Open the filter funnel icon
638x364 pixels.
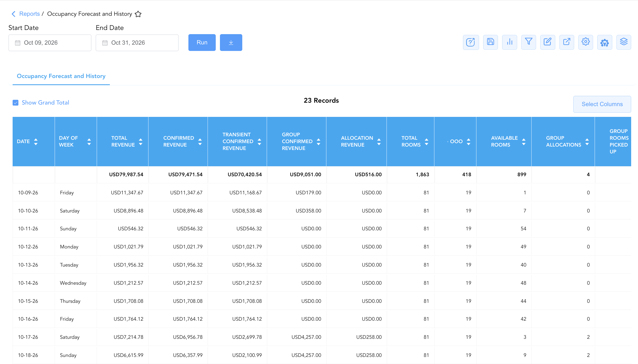point(528,42)
